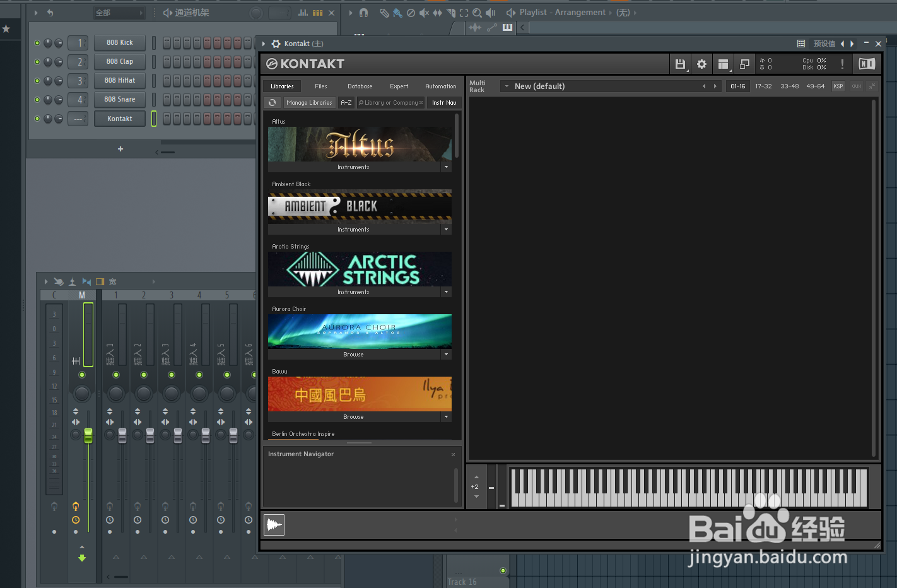Open Kontakt plugin window menu arrow
This screenshot has height=588, width=897.
click(x=264, y=44)
